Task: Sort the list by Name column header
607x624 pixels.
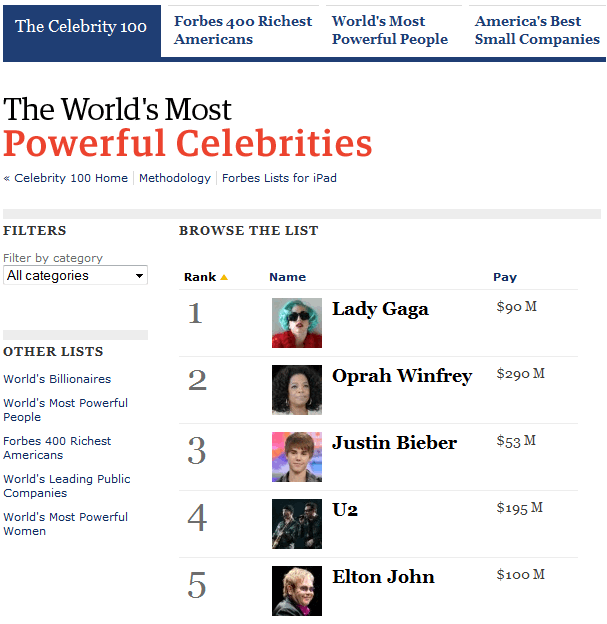Action: (x=287, y=277)
